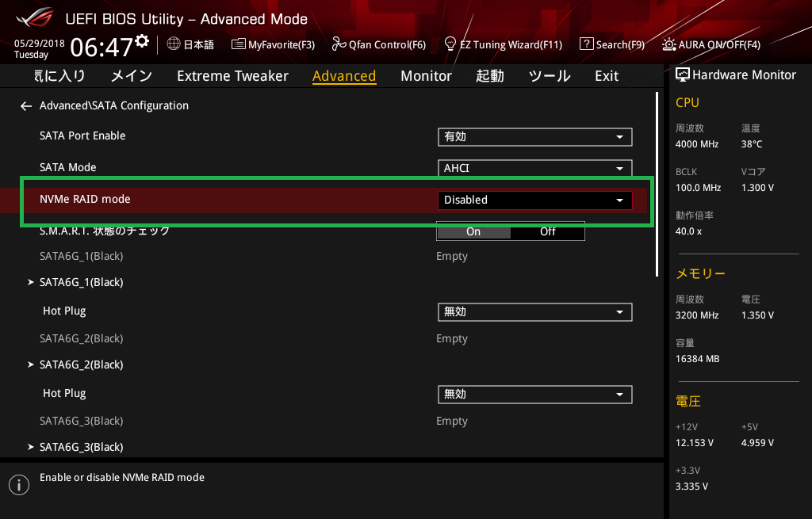Viewport: 812px width, 519px height.
Task: Click the 1.350 V memory voltage value
Action: [757, 315]
